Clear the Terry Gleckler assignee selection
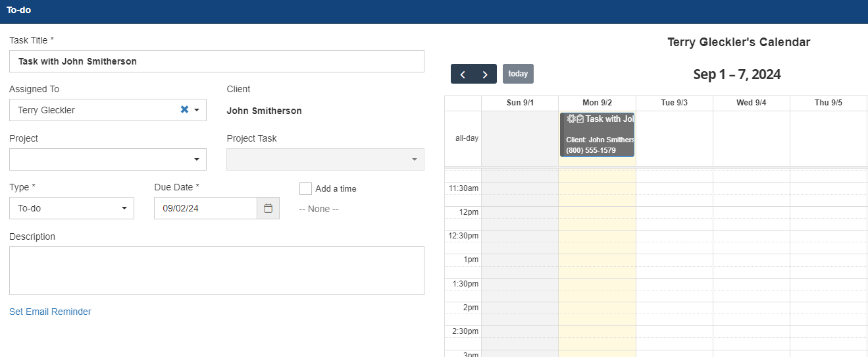This screenshot has width=868, height=357. click(184, 110)
